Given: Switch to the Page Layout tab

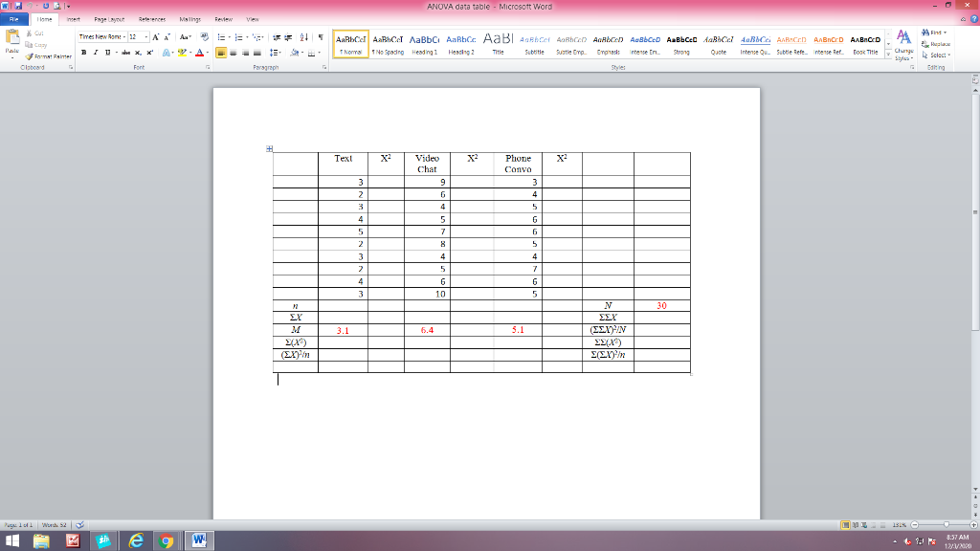Looking at the screenshot, I should click(109, 19).
